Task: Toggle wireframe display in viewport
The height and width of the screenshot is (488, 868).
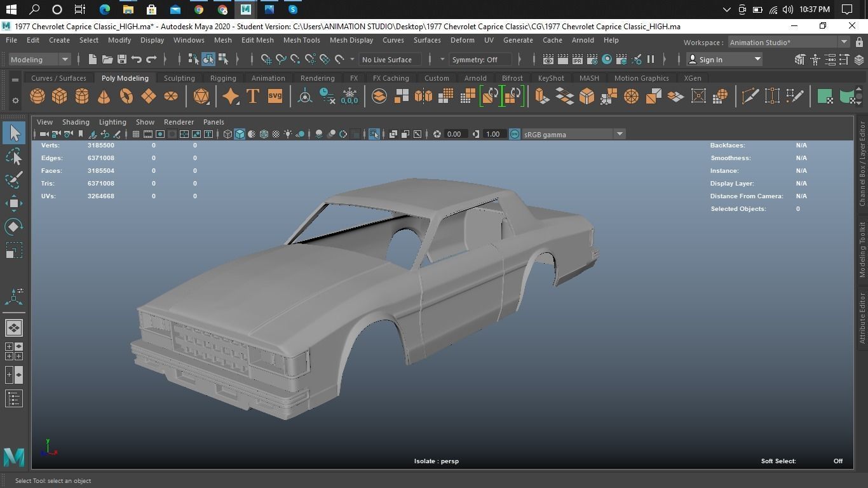Action: coord(227,134)
